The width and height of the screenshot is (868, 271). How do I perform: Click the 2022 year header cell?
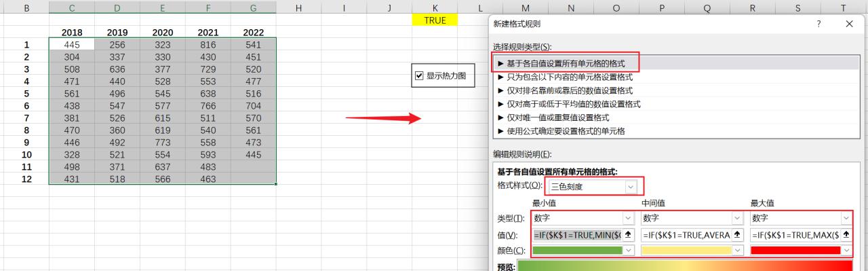point(254,33)
